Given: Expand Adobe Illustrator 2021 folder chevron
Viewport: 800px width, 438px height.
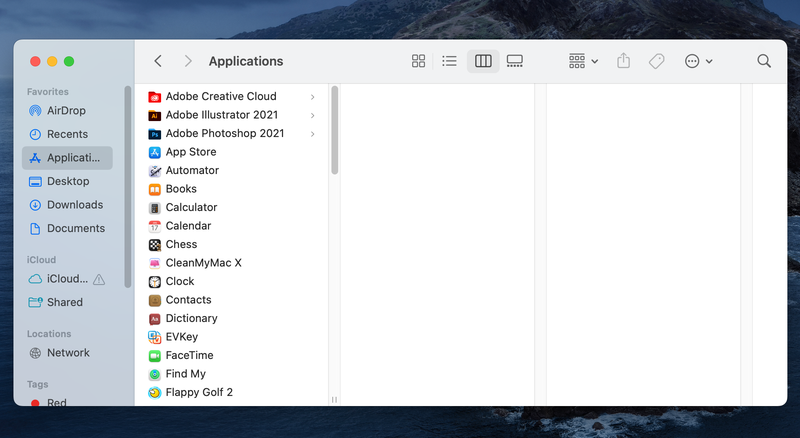Looking at the screenshot, I should (x=312, y=115).
